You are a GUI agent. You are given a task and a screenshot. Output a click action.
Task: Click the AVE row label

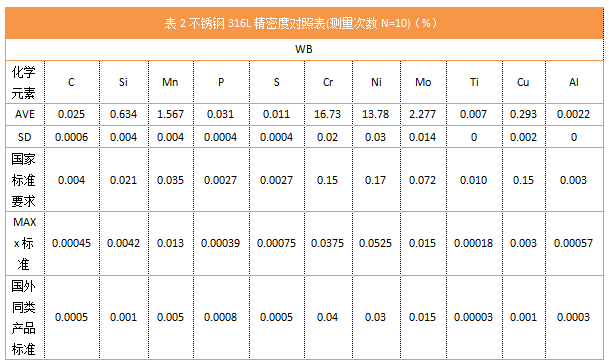(x=25, y=114)
